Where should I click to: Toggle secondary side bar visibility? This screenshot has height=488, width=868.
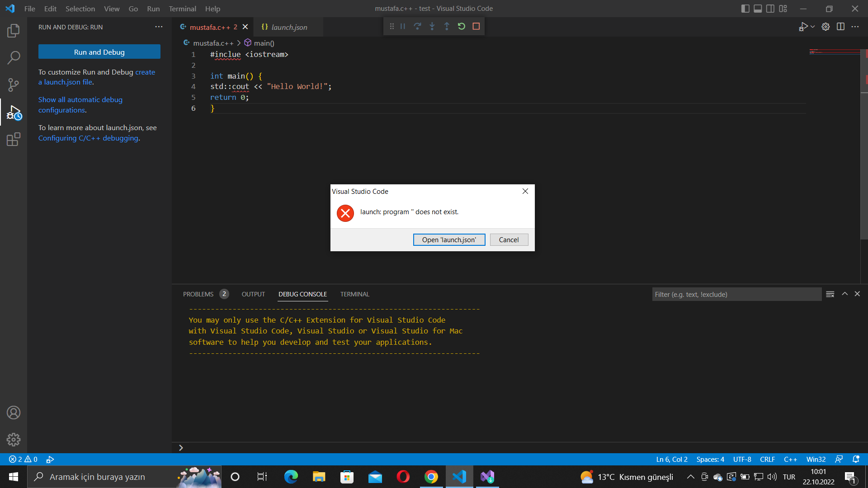tap(770, 9)
